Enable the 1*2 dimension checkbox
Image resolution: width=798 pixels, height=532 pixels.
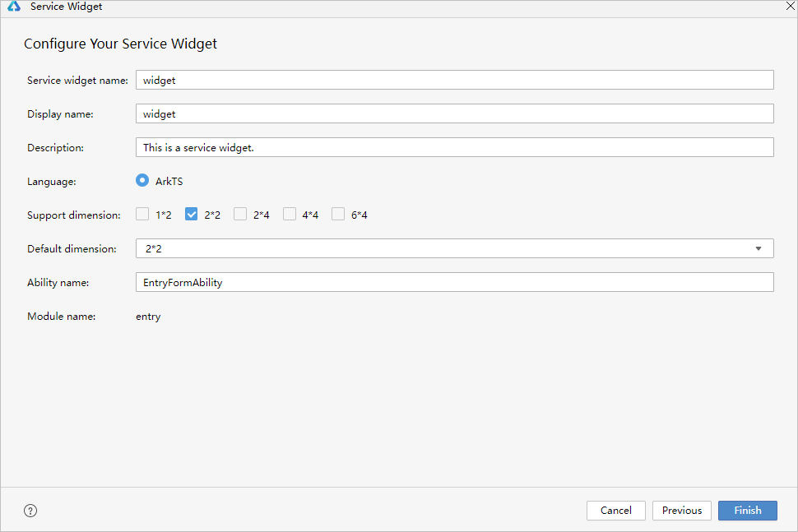tap(142, 215)
